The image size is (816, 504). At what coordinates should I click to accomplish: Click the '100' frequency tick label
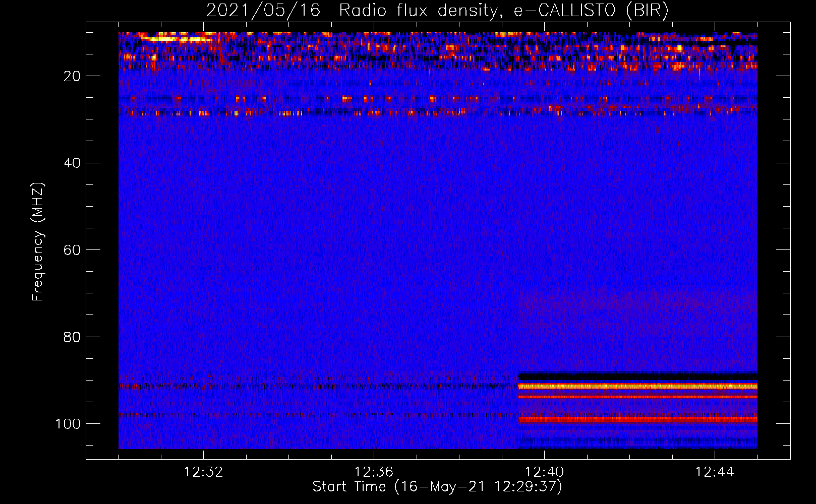click(68, 424)
